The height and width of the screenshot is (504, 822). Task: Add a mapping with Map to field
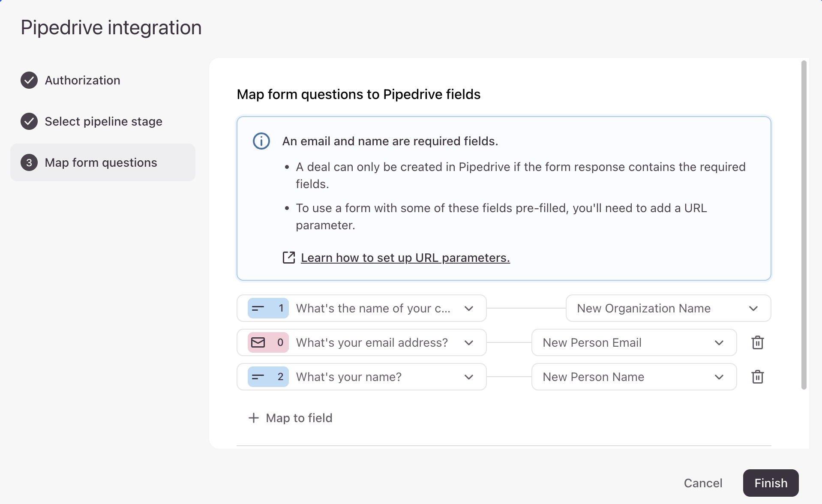click(291, 418)
